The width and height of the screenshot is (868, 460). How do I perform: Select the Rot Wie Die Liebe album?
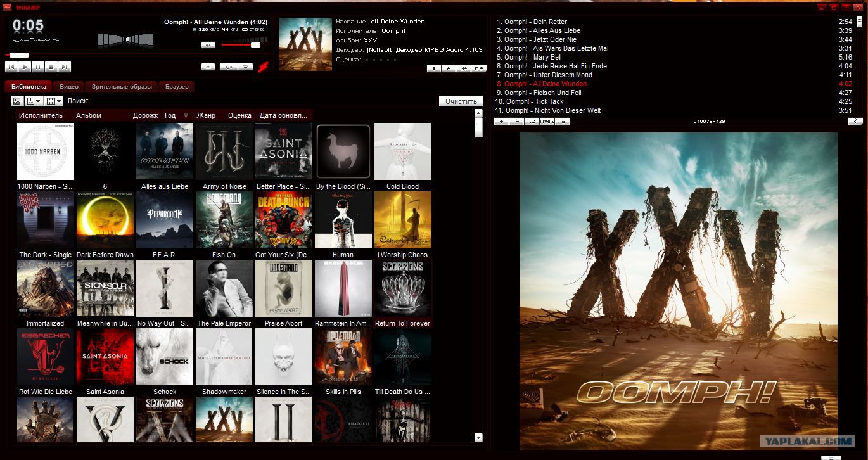pyautogui.click(x=46, y=362)
